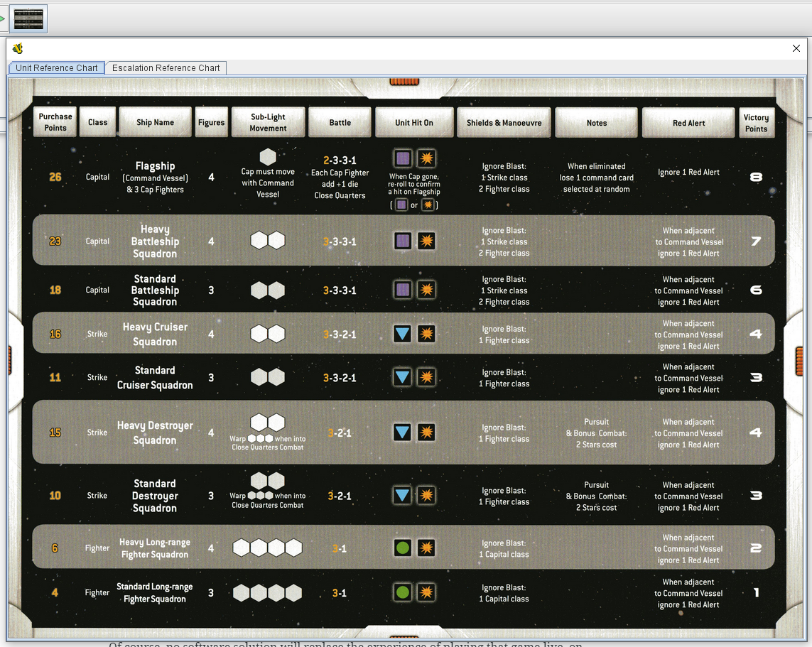
Task: Click the orange burst icon in Standard Long-range Fighter row
Action: coord(426,592)
